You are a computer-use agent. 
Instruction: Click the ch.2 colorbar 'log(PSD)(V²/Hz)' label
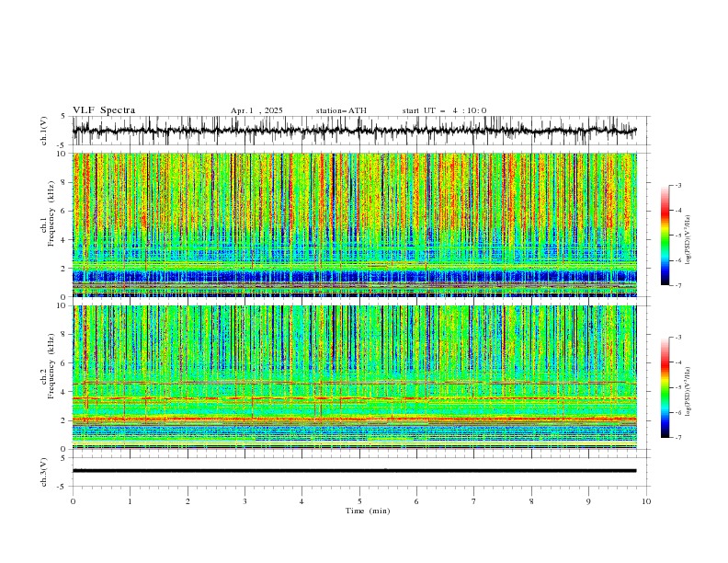(x=688, y=391)
